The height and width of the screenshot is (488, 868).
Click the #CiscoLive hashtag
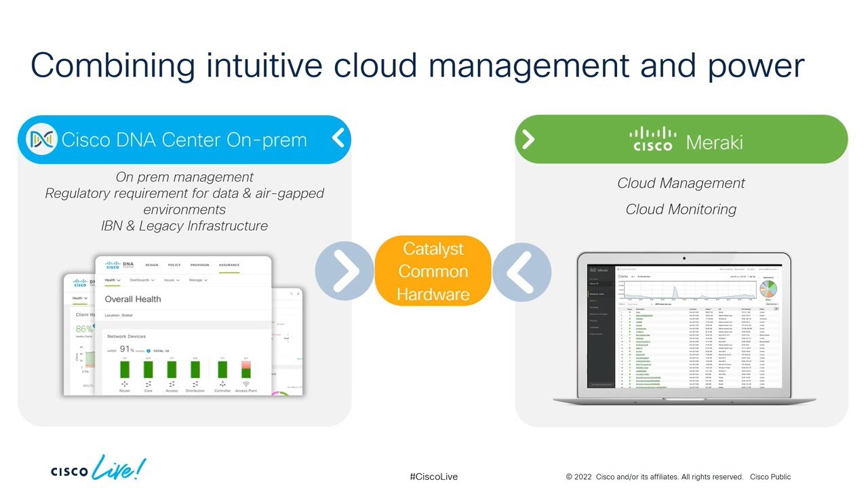433,476
